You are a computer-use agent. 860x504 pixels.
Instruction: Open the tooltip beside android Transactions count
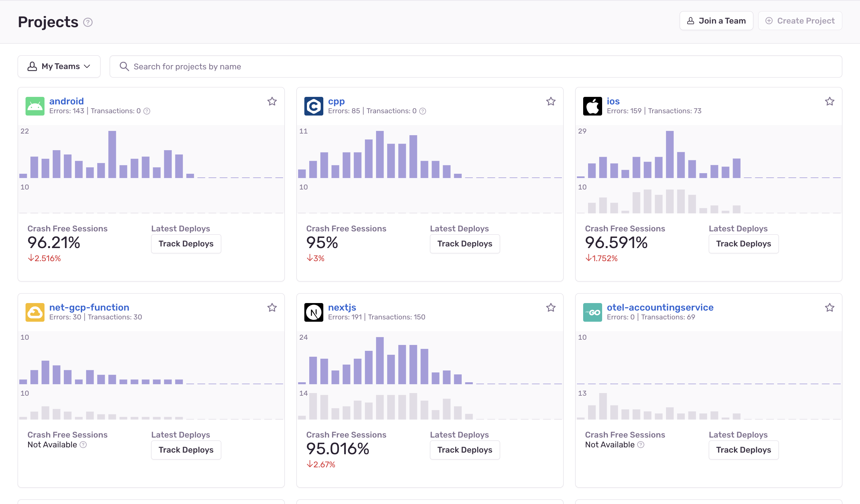pos(146,111)
